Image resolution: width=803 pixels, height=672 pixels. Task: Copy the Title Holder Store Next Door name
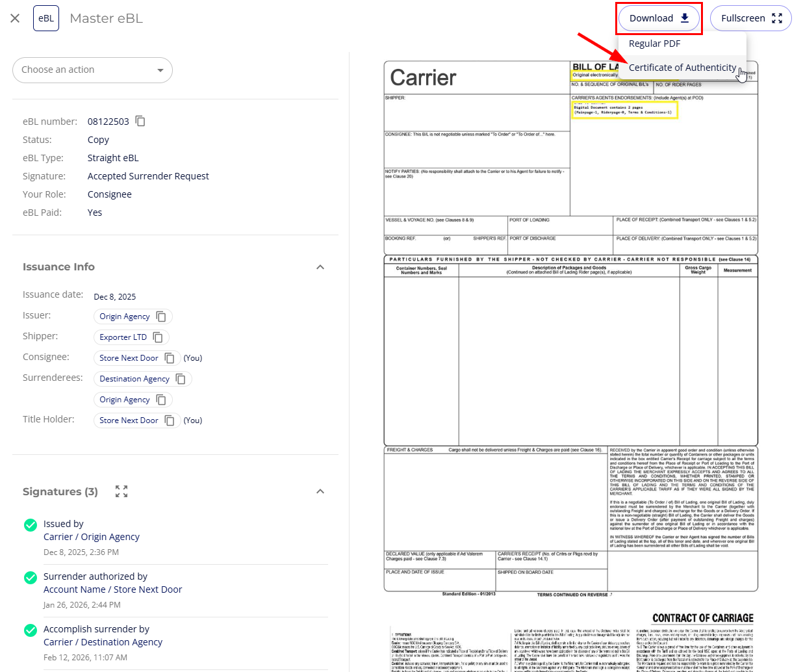170,420
